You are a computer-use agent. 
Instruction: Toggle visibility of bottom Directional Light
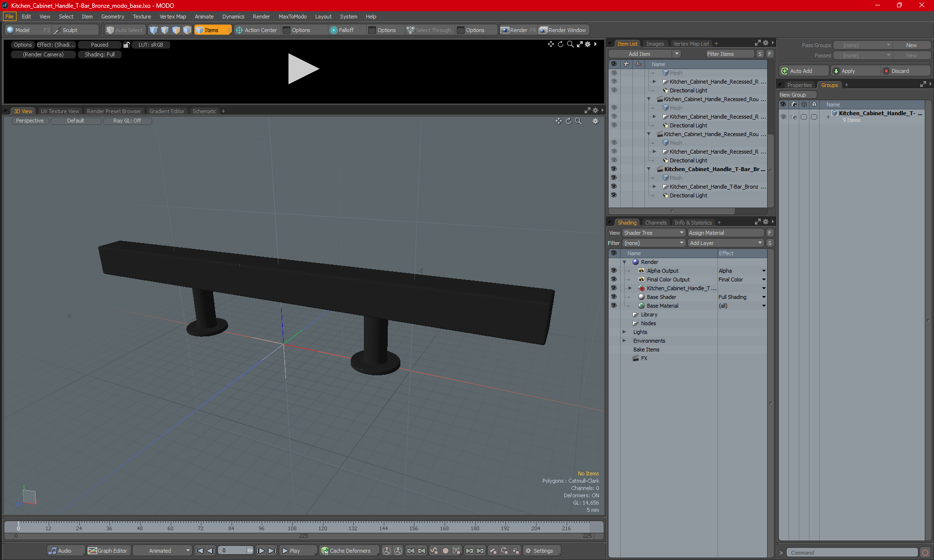tap(613, 195)
